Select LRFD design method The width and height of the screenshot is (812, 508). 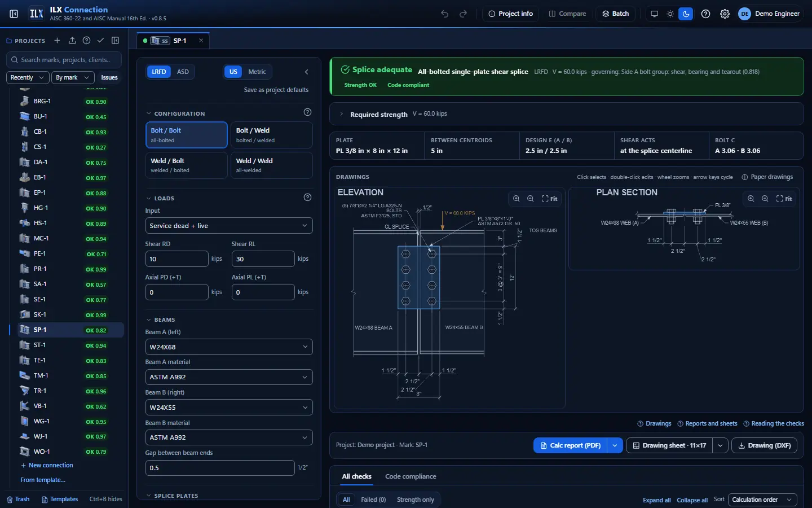point(159,72)
